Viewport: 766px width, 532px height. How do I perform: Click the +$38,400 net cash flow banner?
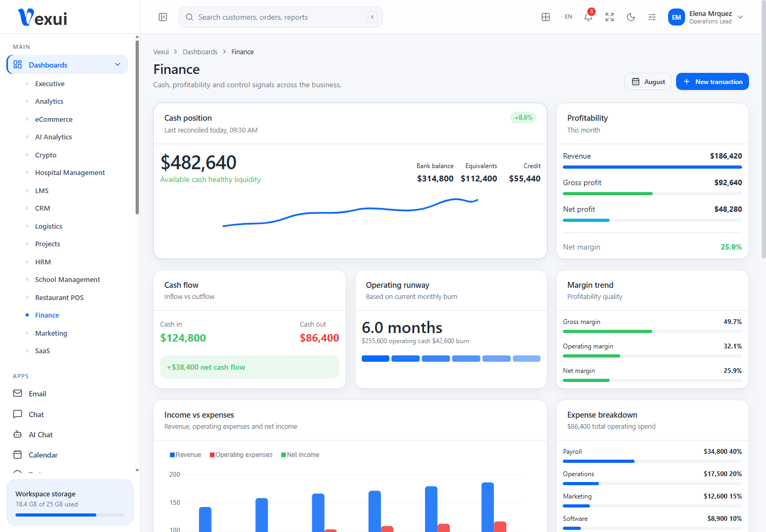249,367
